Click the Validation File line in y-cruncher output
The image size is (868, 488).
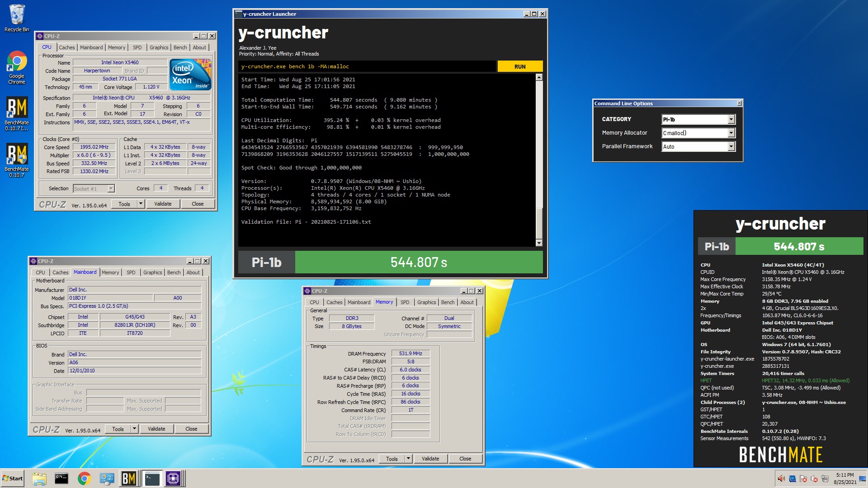[x=306, y=222]
